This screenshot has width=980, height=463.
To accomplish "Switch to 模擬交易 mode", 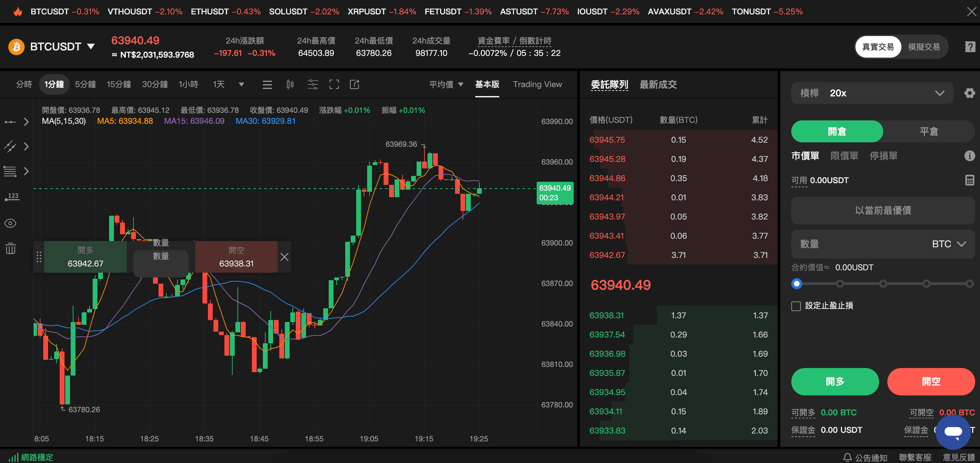I will click(924, 47).
